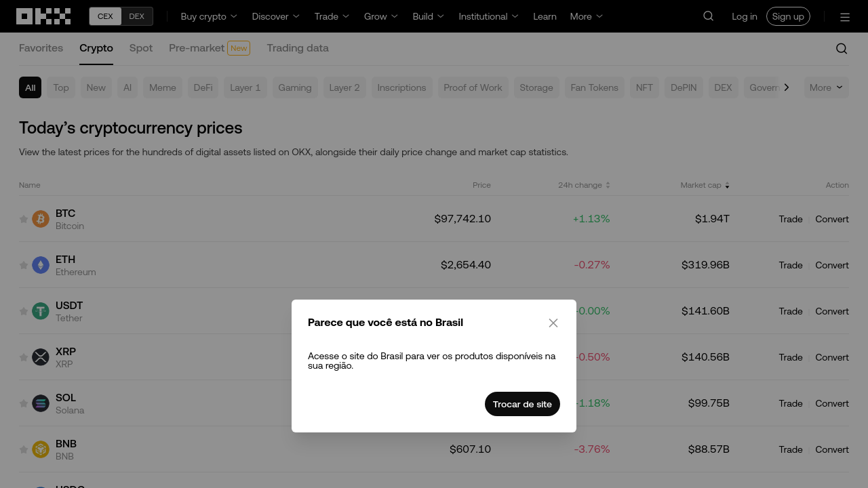Close the Brasil dialog with the X
The image size is (868, 488).
coord(553,323)
